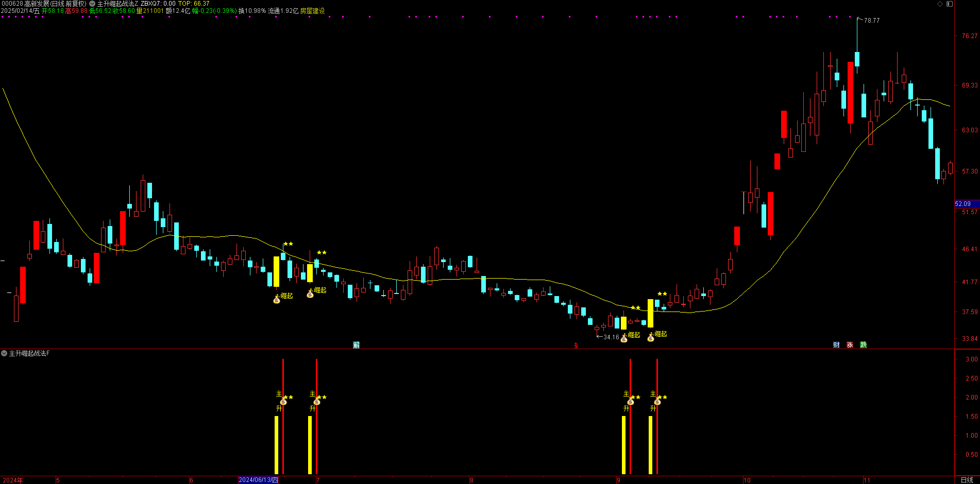Viewport: 980px width, 484px height.
Task: Click the stock name 高新发展 title
Action: 37,4
